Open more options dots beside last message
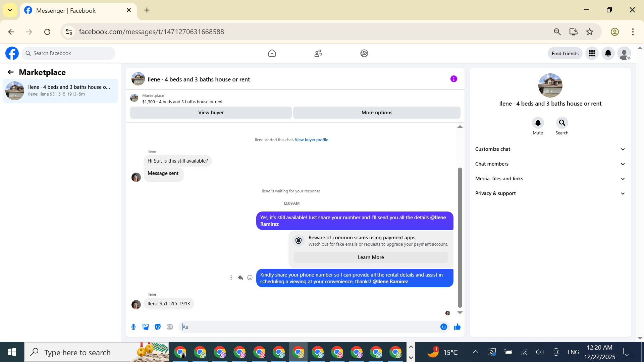The height and width of the screenshot is (362, 644). click(x=231, y=278)
